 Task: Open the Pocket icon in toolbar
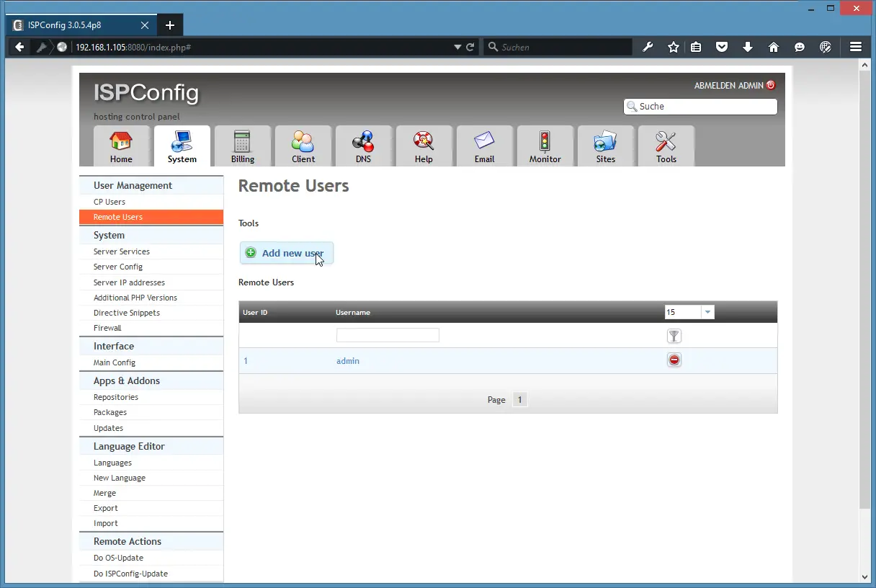tap(722, 47)
